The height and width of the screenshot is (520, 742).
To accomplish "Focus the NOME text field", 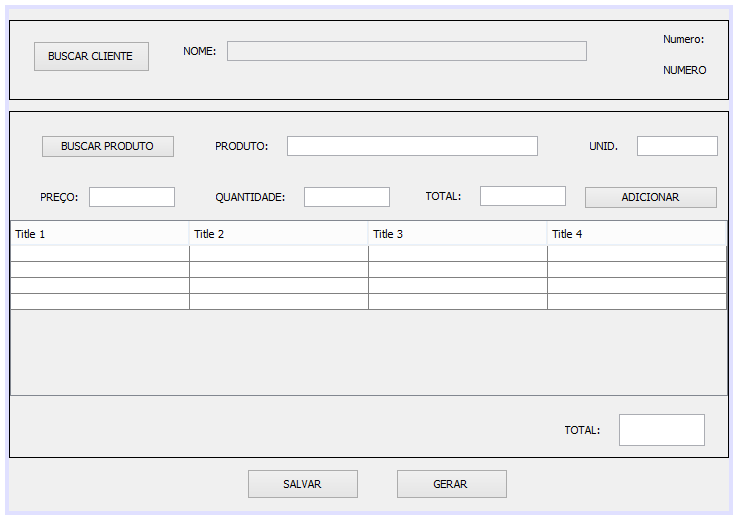I will [406, 51].
